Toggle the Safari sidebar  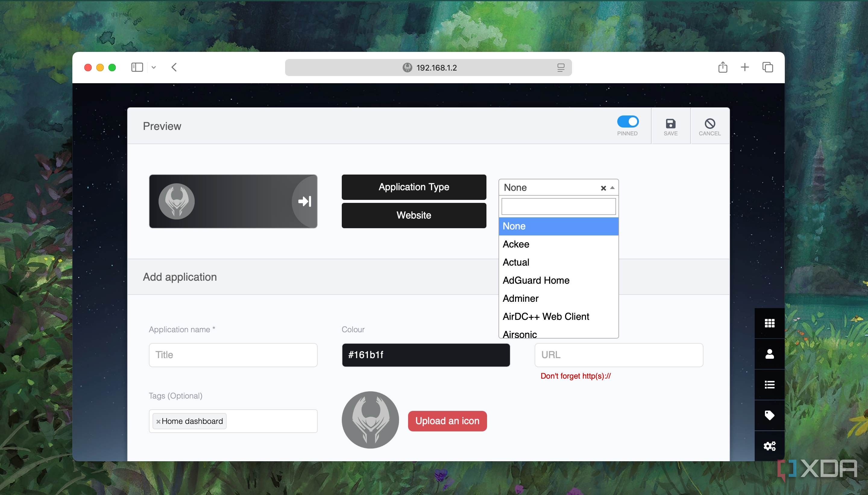137,67
